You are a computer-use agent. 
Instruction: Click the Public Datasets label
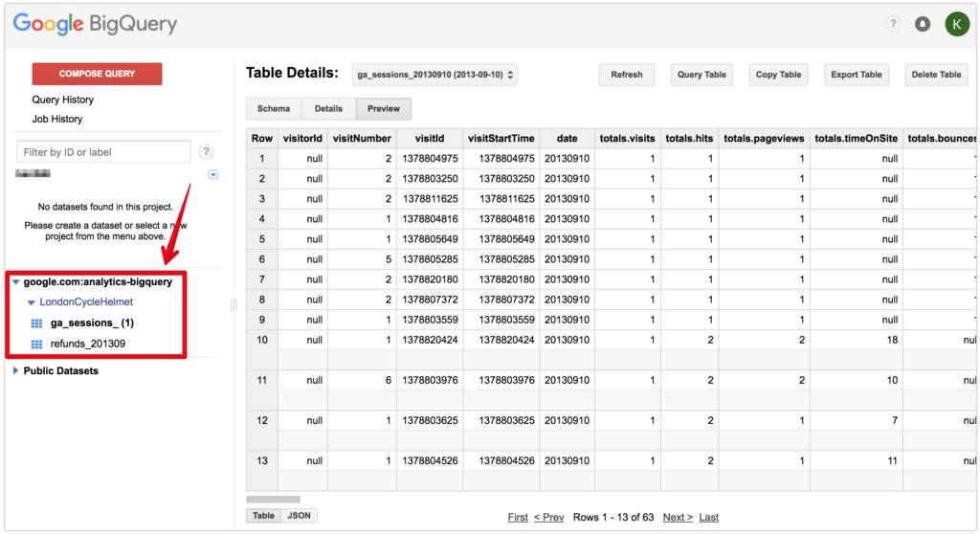click(x=60, y=370)
